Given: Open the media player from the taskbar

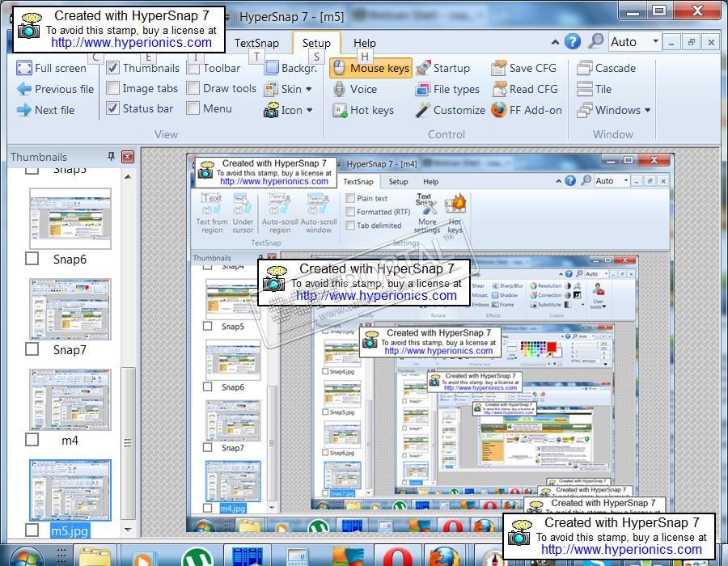Looking at the screenshot, I should point(146,557).
